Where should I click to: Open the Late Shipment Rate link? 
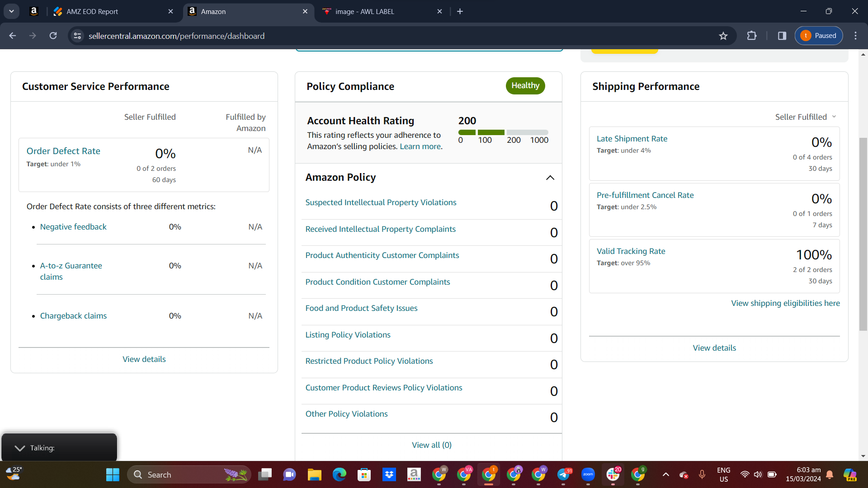click(x=632, y=139)
